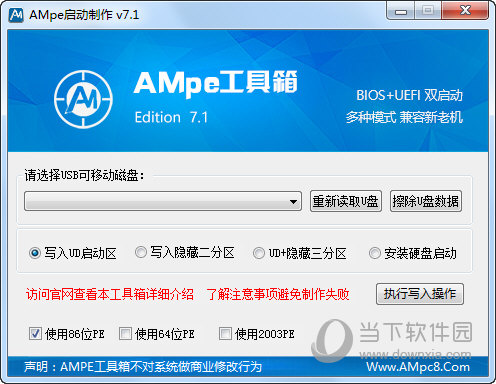Click the 重新读取U盘 button
Viewport: 496px width, 384px height.
click(346, 201)
